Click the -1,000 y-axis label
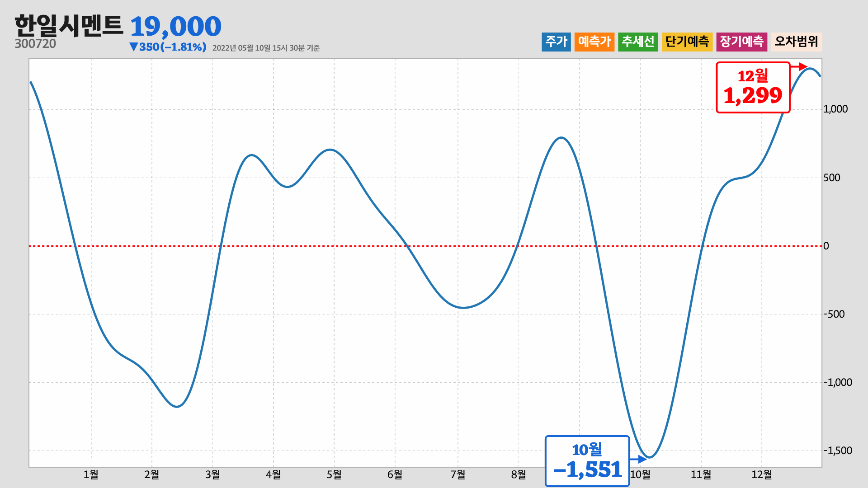Viewport: 868px width, 488px height. coord(838,382)
